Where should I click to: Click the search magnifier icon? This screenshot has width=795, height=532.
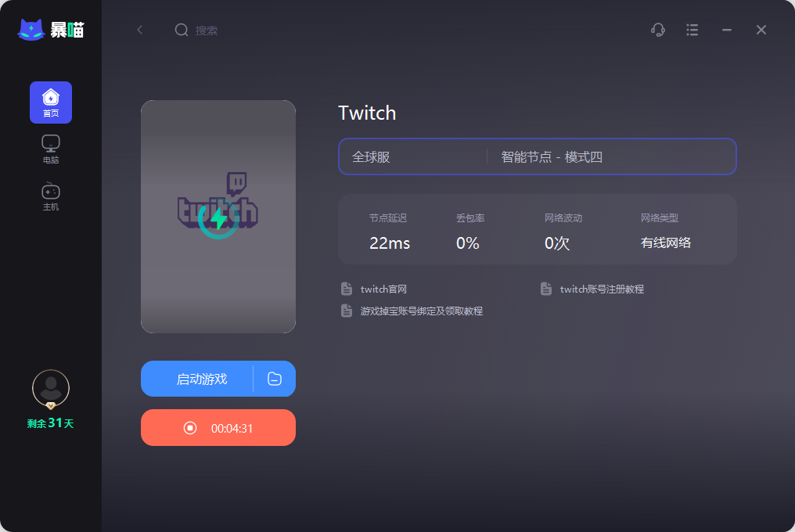[x=182, y=30]
